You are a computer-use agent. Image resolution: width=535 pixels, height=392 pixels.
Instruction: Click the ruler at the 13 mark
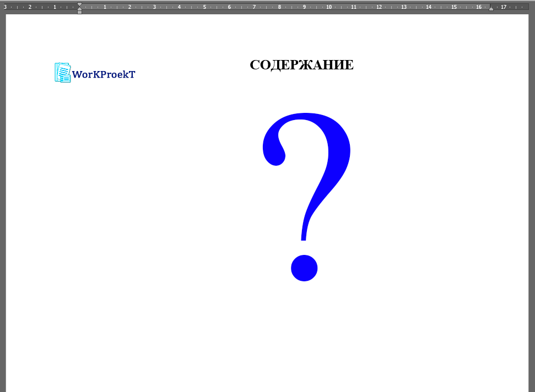click(404, 7)
